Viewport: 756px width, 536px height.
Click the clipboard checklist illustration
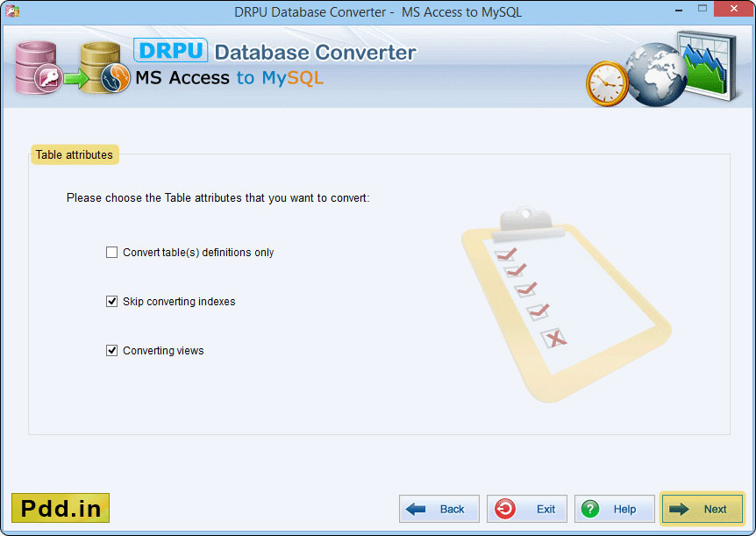click(565, 305)
